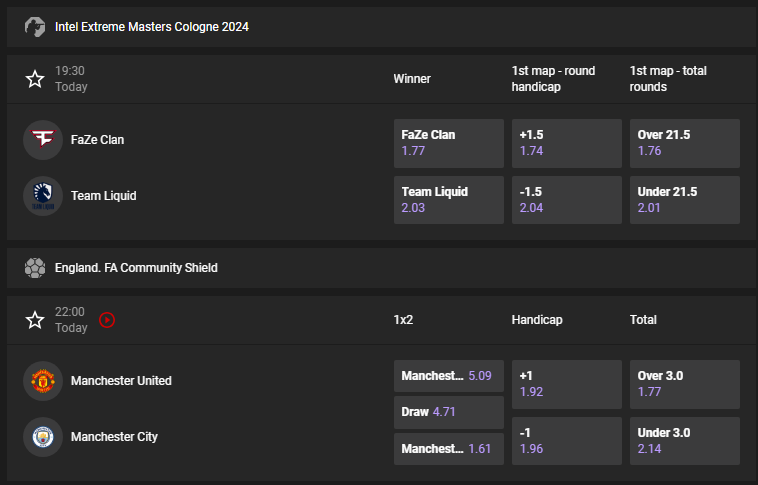Bet on FaZe Clan winner at 1.77
758x485 pixels.
pyautogui.click(x=448, y=143)
